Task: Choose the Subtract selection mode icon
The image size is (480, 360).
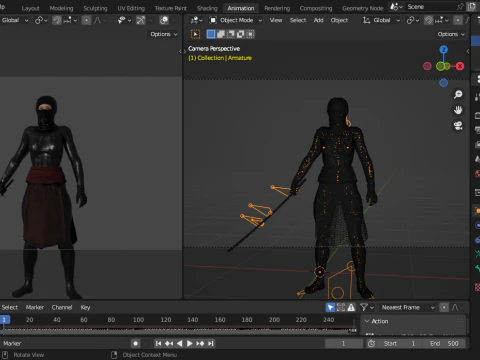Action: click(230, 34)
